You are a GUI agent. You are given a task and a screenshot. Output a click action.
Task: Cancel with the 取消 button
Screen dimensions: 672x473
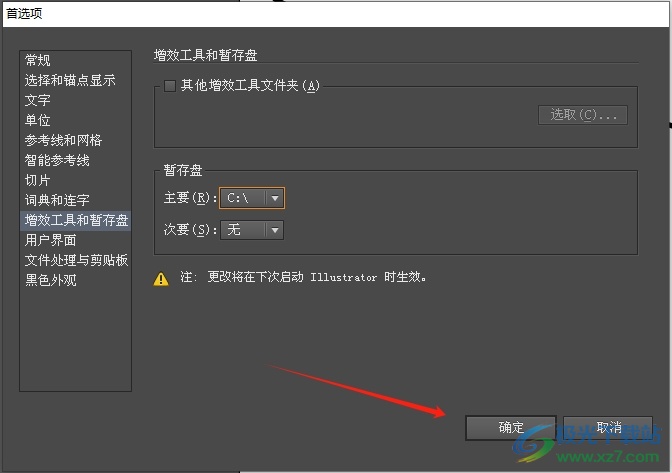pos(608,427)
